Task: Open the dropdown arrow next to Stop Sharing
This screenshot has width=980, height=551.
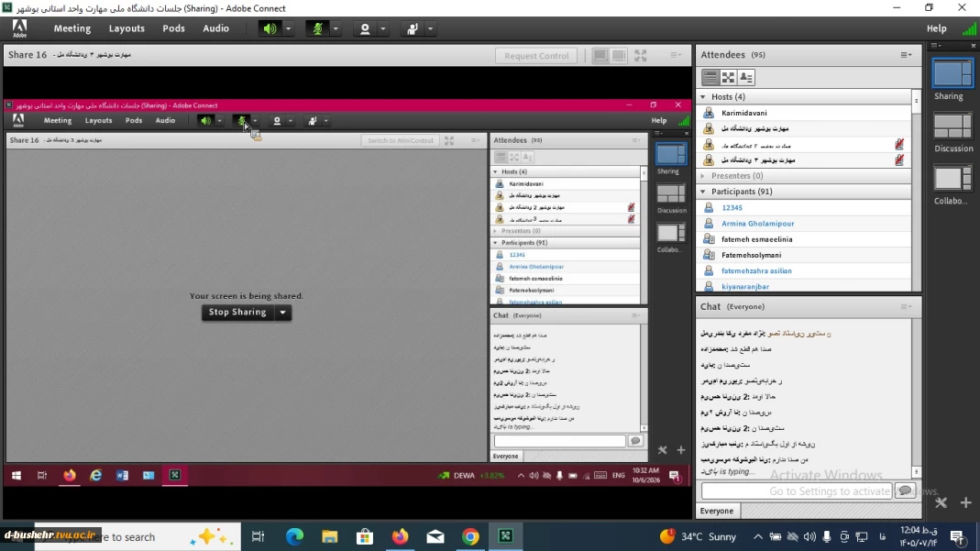Action: point(283,313)
